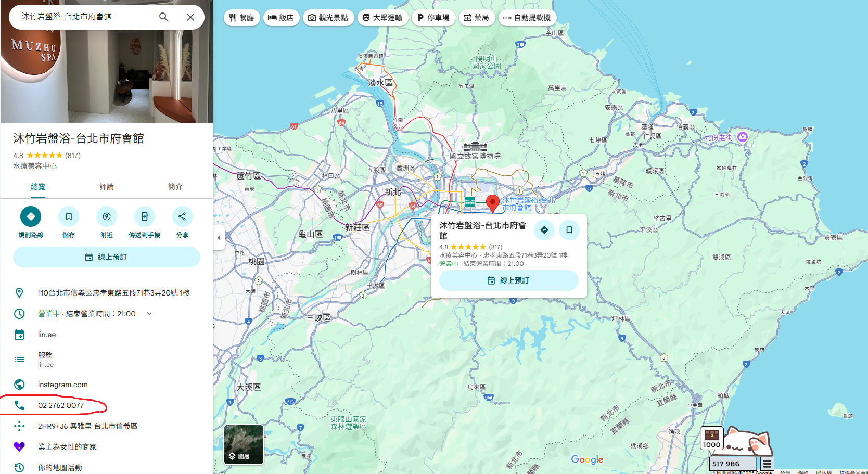Click the phone icon beside 02 2762 0077
868x474 pixels.
coord(19,405)
